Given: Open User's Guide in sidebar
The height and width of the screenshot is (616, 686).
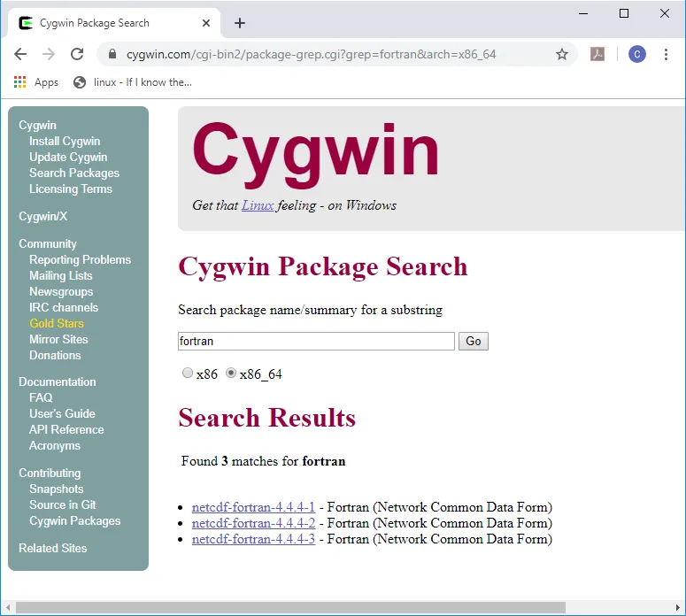Looking at the screenshot, I should click(62, 413).
